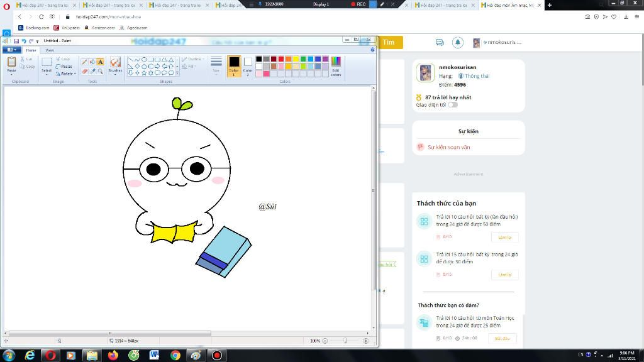
Task: Select the five-point Star shape
Action: click(x=144, y=73)
